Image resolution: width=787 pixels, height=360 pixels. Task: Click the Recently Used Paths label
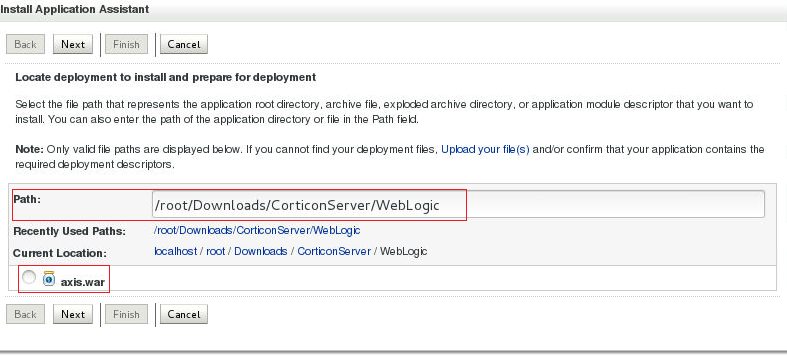pos(69,231)
